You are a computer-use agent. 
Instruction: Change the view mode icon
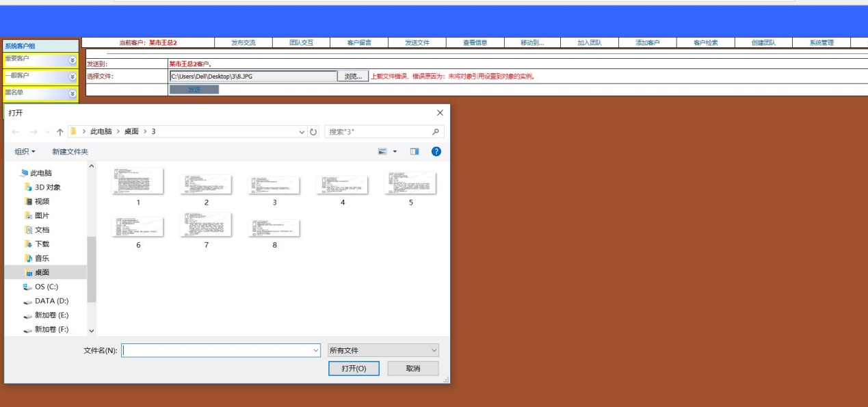[x=383, y=151]
